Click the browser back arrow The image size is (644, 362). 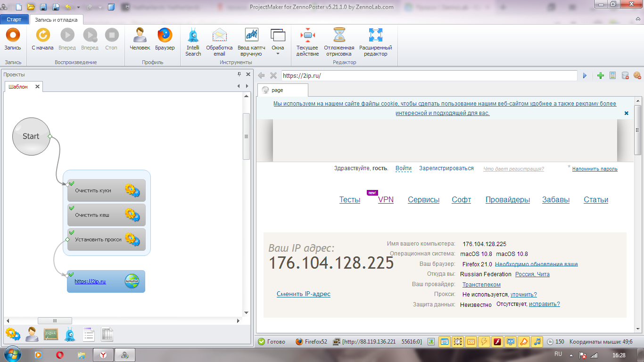pyautogui.click(x=261, y=75)
